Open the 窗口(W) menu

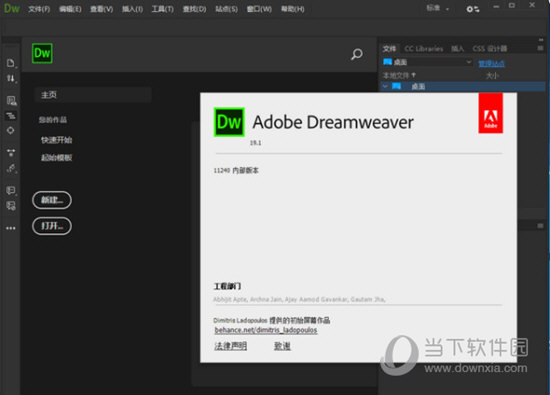[x=259, y=9]
